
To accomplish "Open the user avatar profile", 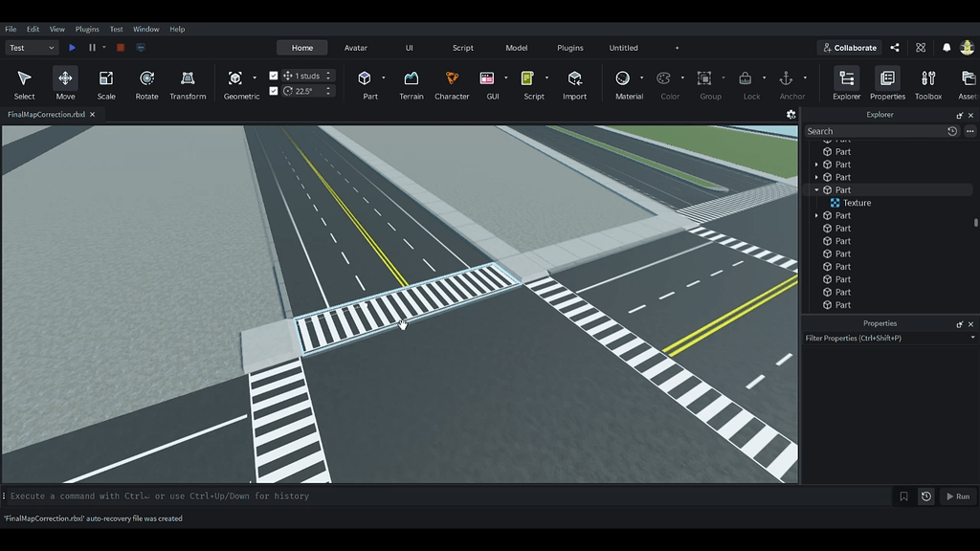I will click(967, 48).
